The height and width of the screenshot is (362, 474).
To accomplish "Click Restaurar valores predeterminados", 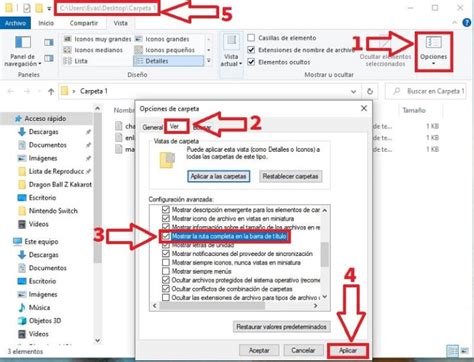I will click(x=282, y=327).
